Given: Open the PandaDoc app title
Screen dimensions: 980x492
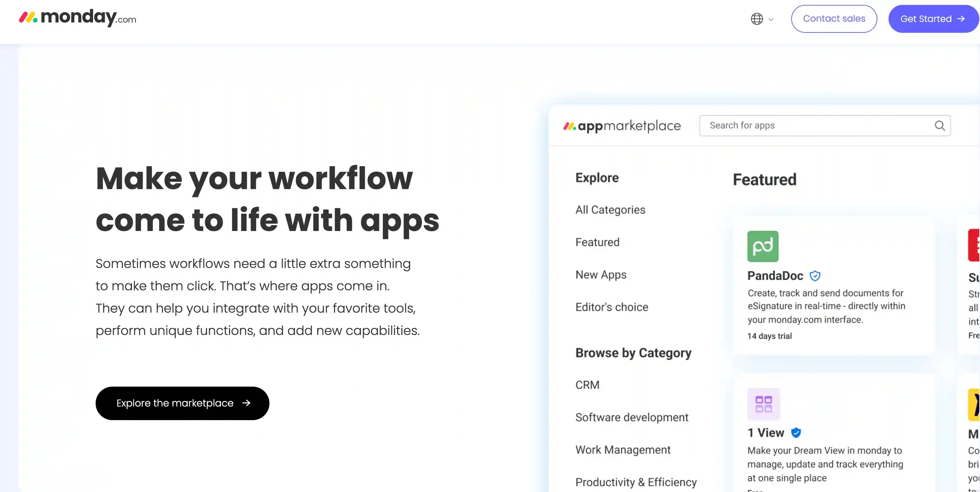Looking at the screenshot, I should point(775,276).
